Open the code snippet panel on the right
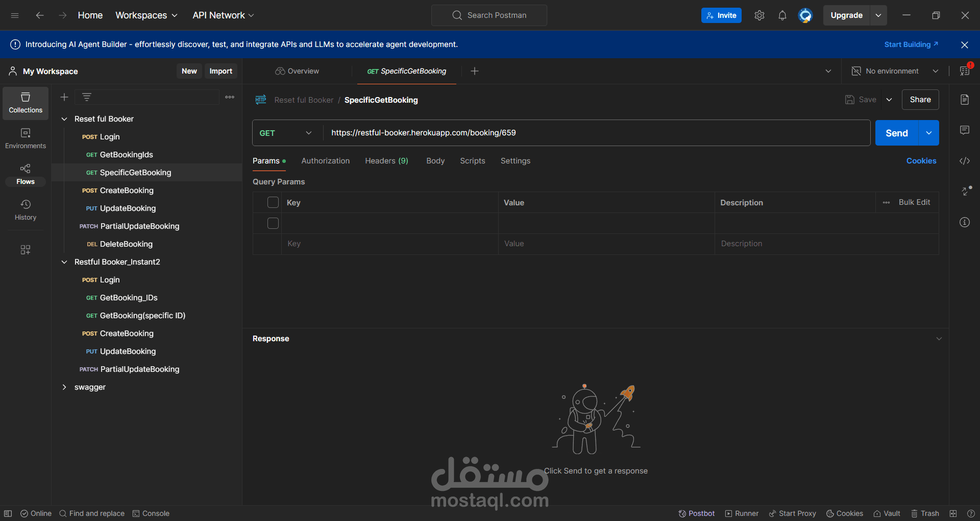This screenshot has height=521, width=980. [x=965, y=160]
